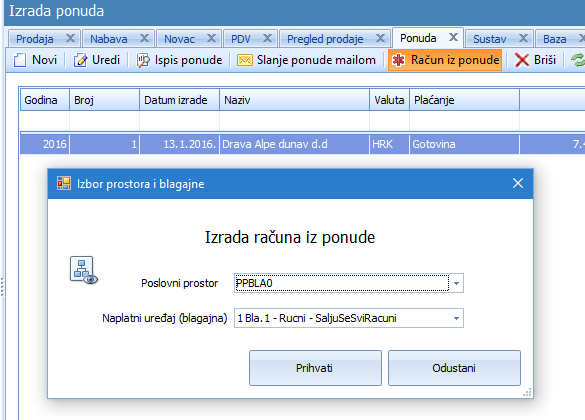Click the Uredi pencil icon
This screenshot has height=420, width=585.
(80, 60)
